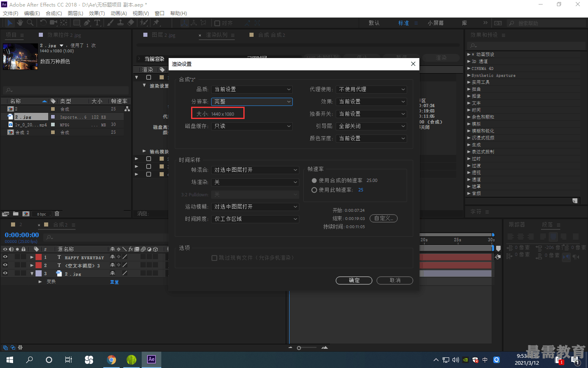The height and width of the screenshot is (368, 588).
Task: Cancel render settings with 取消
Action: (x=395, y=280)
